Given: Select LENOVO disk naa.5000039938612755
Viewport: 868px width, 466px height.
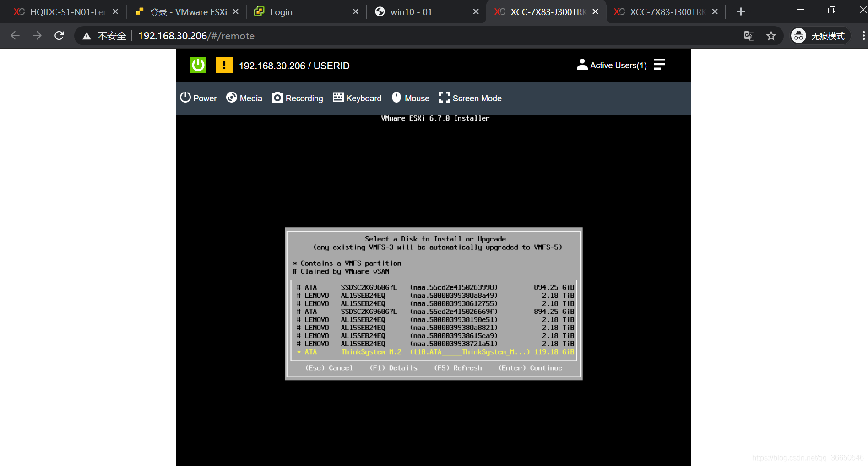Looking at the screenshot, I should [x=434, y=303].
